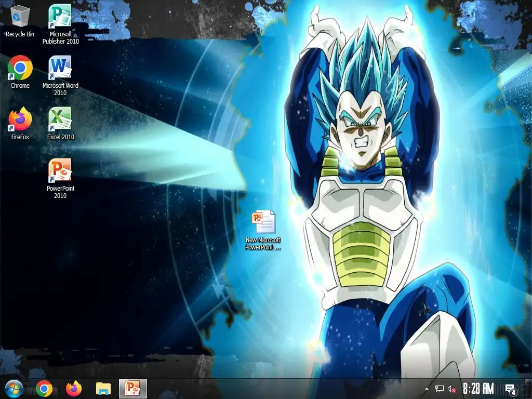Open the 8:28 AM clock
This screenshot has width=532, height=399.
[478, 389]
